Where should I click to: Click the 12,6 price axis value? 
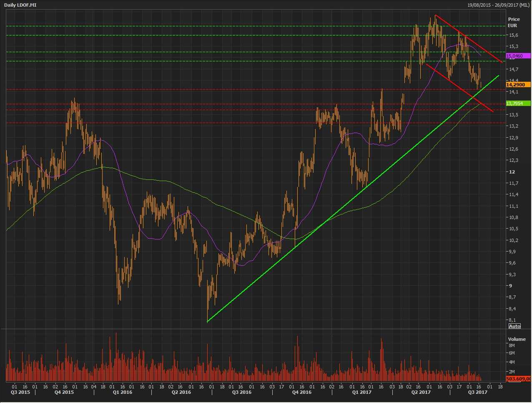pos(513,149)
